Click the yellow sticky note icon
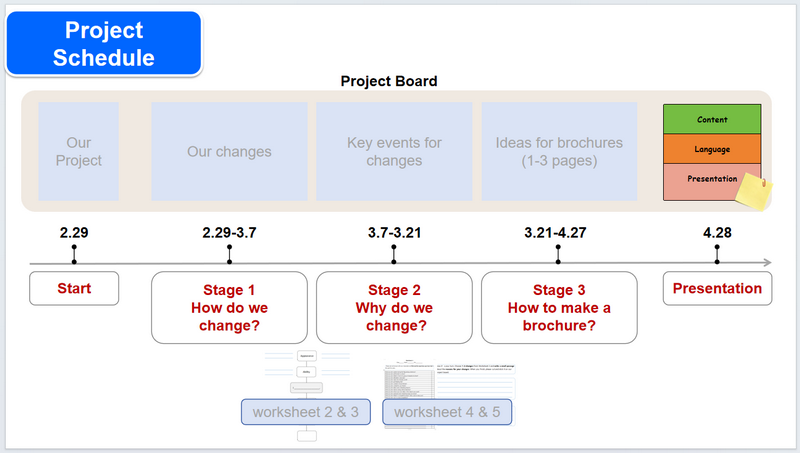 753,191
